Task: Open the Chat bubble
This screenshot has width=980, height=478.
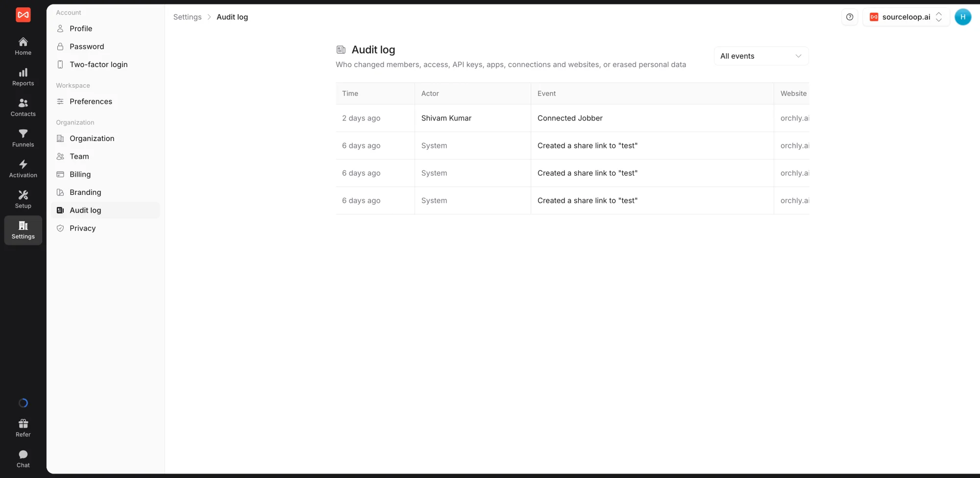Action: coord(23,459)
